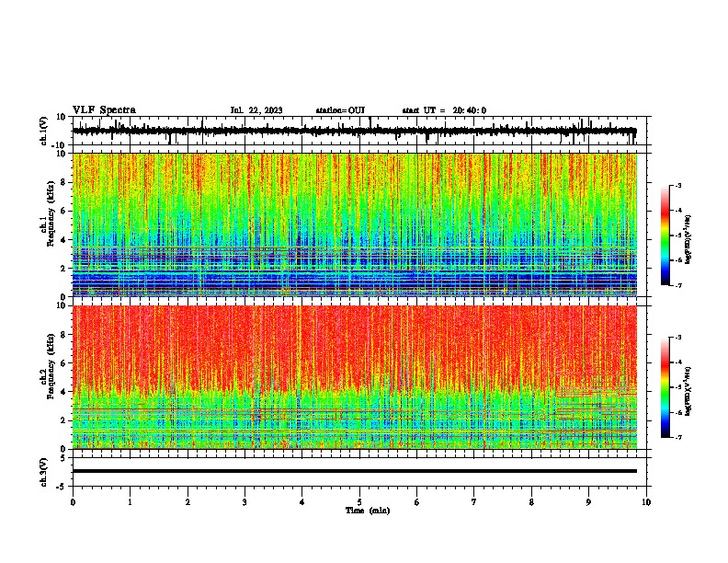728x563 pixels.
Task: Select the "Jul. 22, 2023" date label
Action: pyautogui.click(x=256, y=110)
